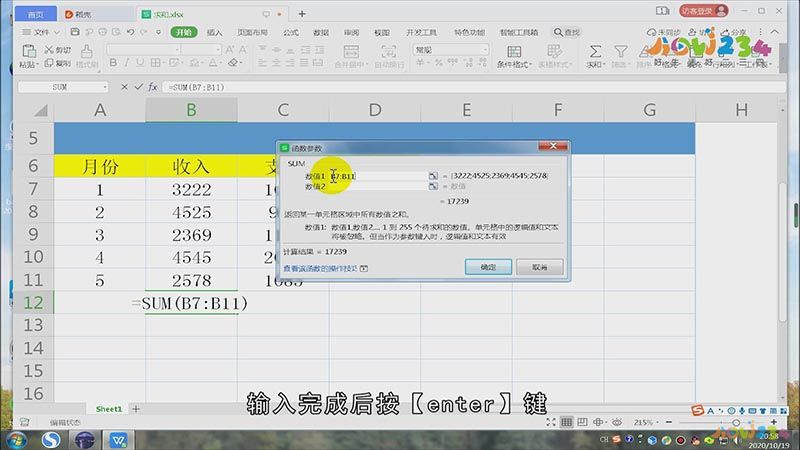Switch to the Sheet1 tab
800x450 pixels.
point(109,409)
